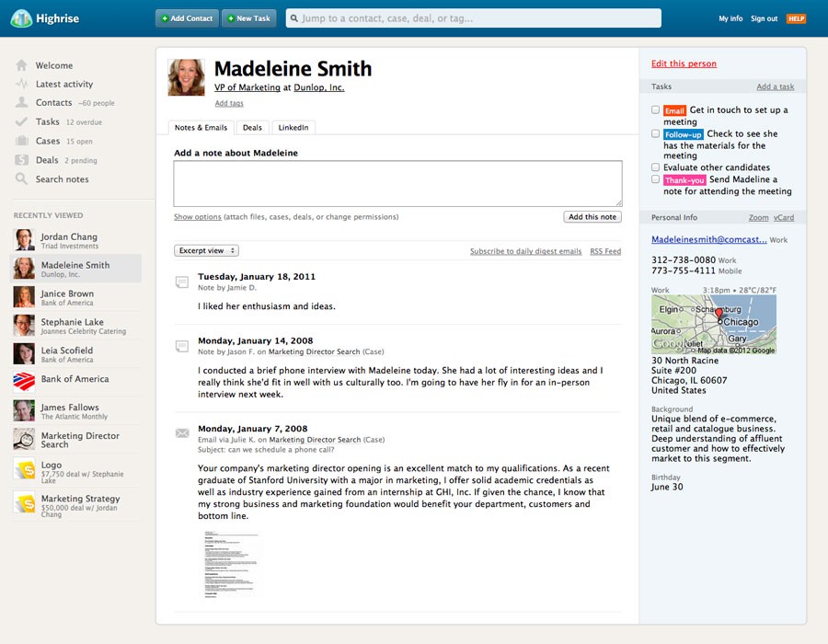Viewport: 828px width, 644px height.
Task: Click the Logo deal icon
Action: coord(24,469)
